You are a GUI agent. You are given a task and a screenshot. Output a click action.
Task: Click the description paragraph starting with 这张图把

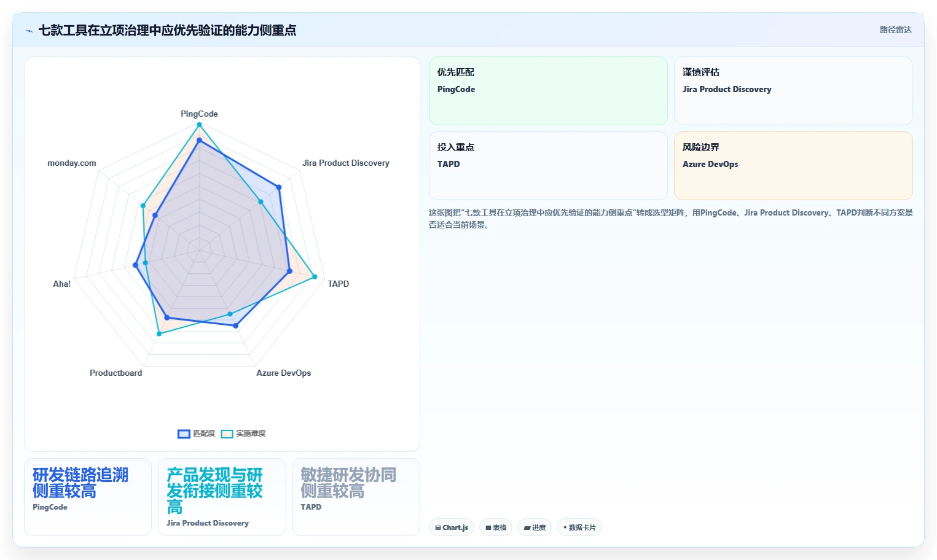click(671, 219)
